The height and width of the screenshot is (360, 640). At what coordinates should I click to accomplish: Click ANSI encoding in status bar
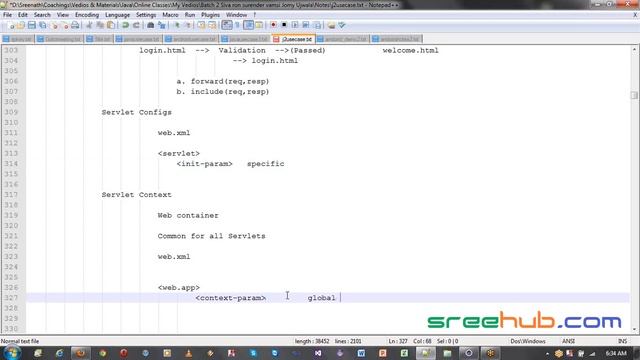(x=568, y=341)
